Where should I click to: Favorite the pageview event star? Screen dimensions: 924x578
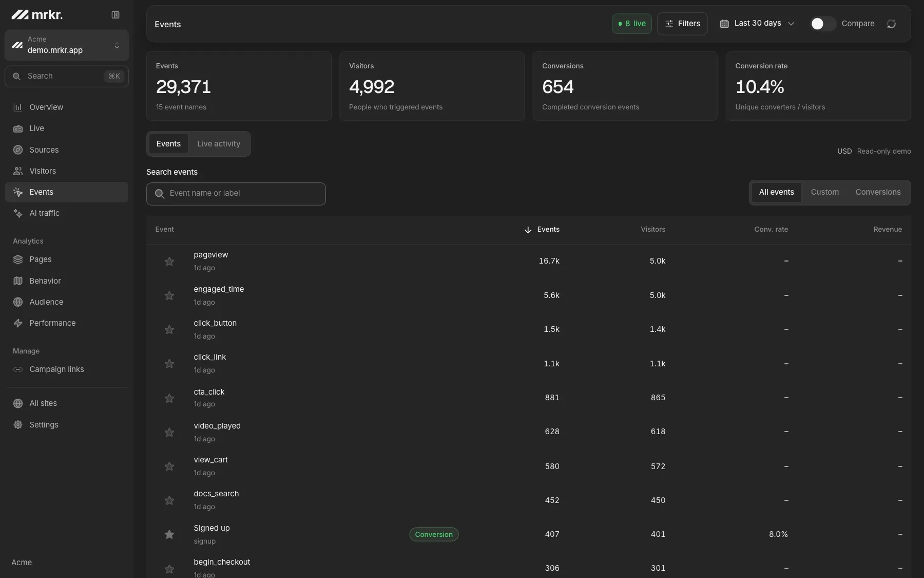point(169,262)
